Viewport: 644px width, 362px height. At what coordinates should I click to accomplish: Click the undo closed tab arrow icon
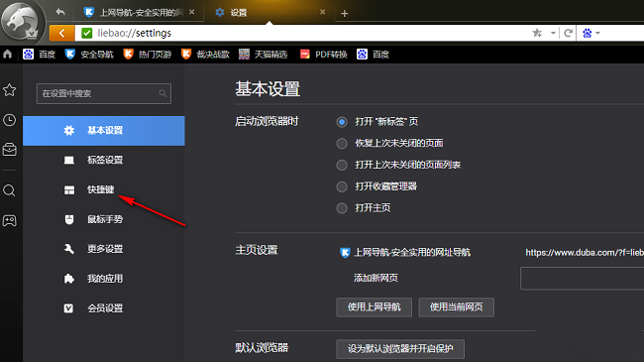tap(60, 12)
